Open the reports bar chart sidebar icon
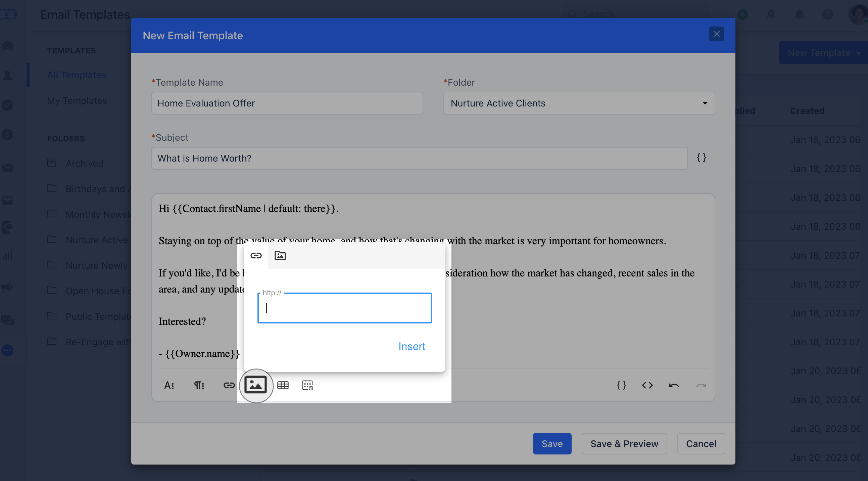 click(7, 255)
